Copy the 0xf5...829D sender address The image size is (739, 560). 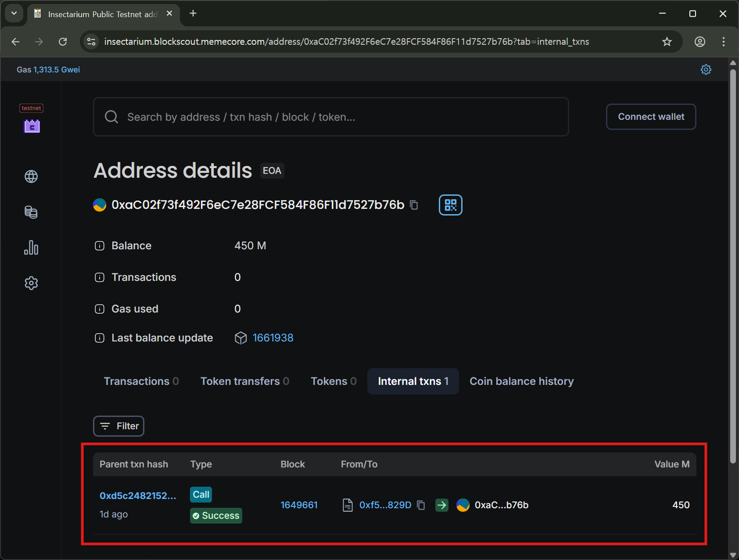[x=421, y=505]
